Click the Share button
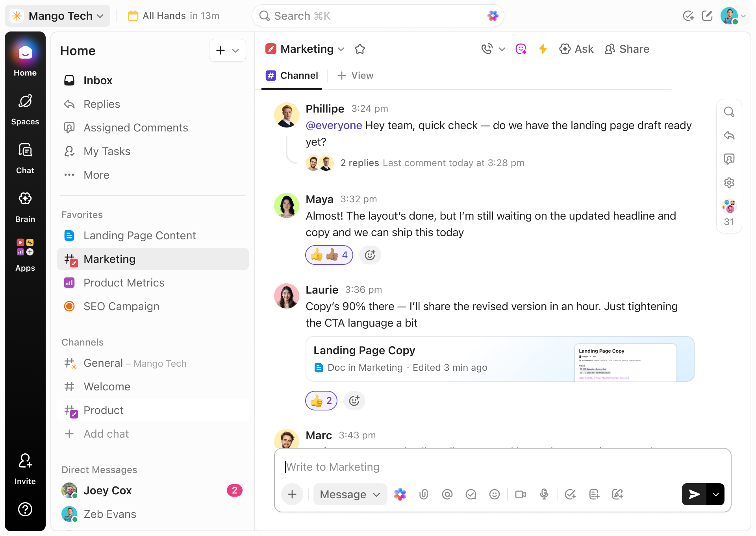 (627, 49)
